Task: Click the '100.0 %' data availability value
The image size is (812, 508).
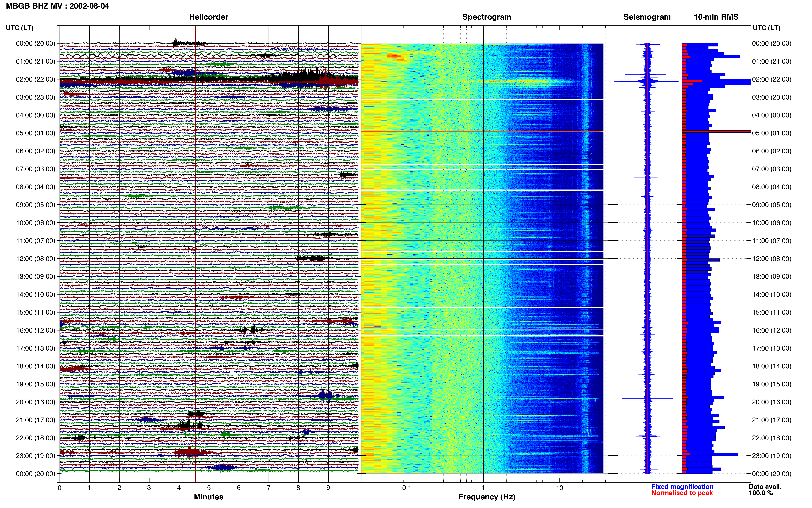Action: tap(761, 493)
